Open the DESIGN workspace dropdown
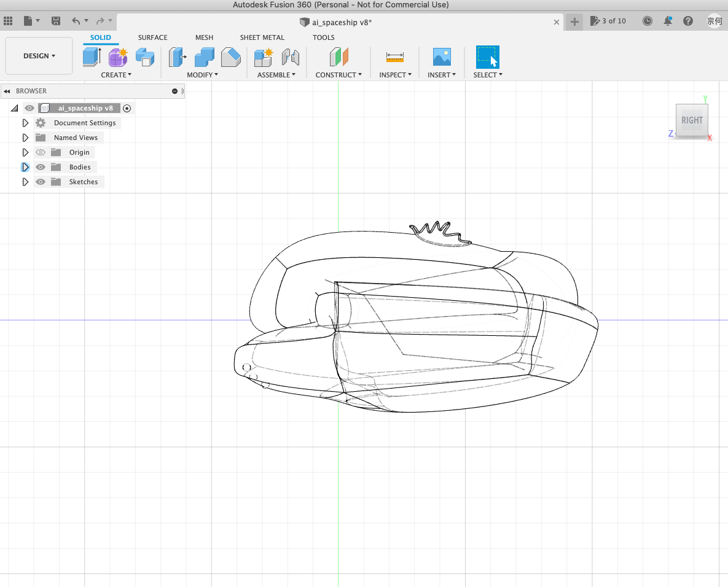 click(x=39, y=56)
